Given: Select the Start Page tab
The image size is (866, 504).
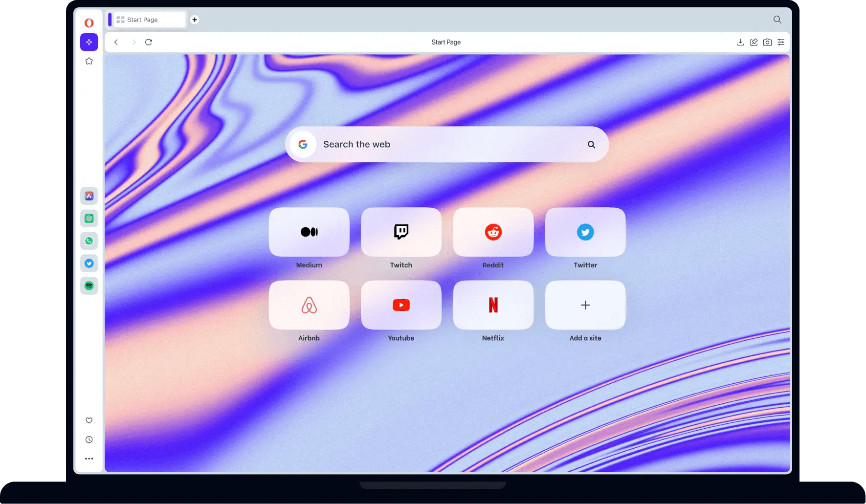Looking at the screenshot, I should tap(147, 20).
